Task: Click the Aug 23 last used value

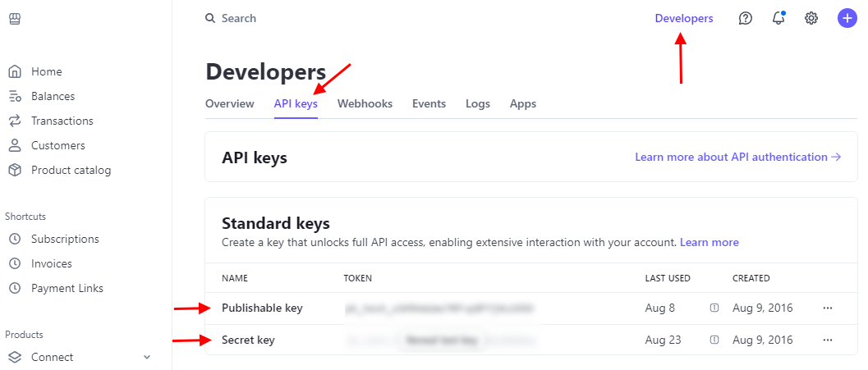Action: coord(664,340)
